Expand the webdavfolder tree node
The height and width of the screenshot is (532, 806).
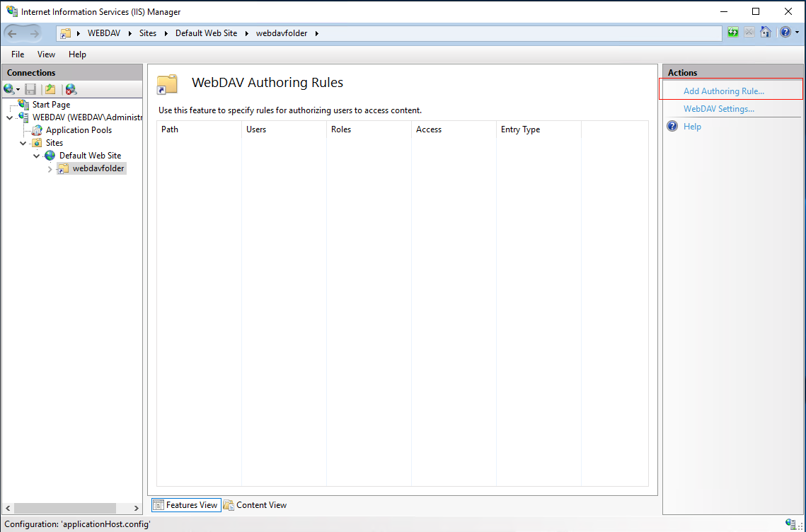coord(50,168)
